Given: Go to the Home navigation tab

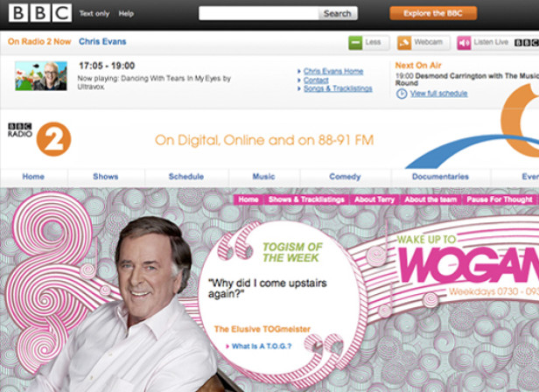Looking at the screenshot, I should pos(33,177).
